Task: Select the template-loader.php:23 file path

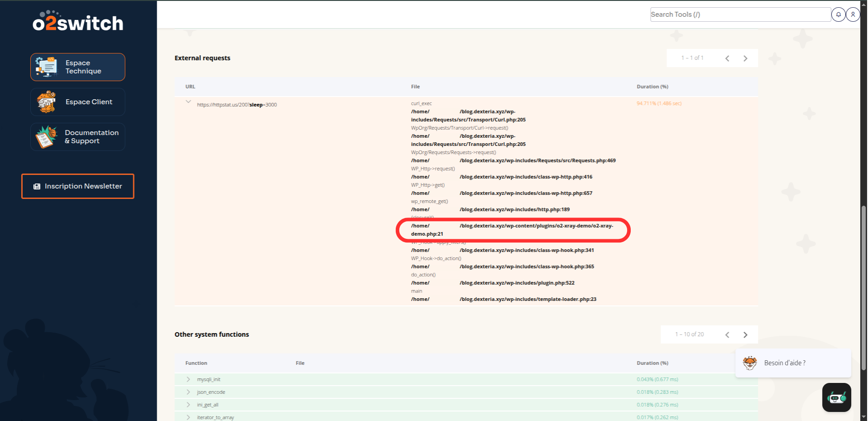Action: tap(504, 299)
